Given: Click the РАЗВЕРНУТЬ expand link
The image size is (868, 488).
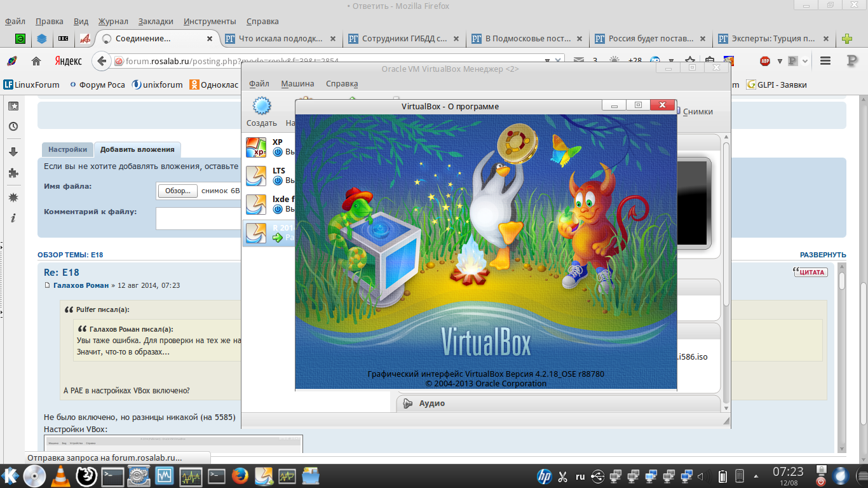Looking at the screenshot, I should [822, 255].
